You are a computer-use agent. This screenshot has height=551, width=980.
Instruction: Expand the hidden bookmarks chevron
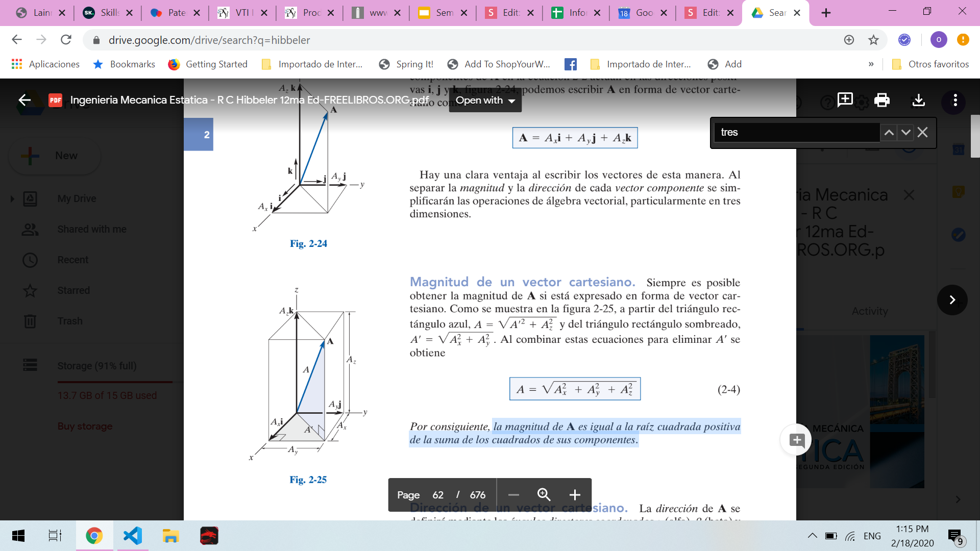[871, 64]
